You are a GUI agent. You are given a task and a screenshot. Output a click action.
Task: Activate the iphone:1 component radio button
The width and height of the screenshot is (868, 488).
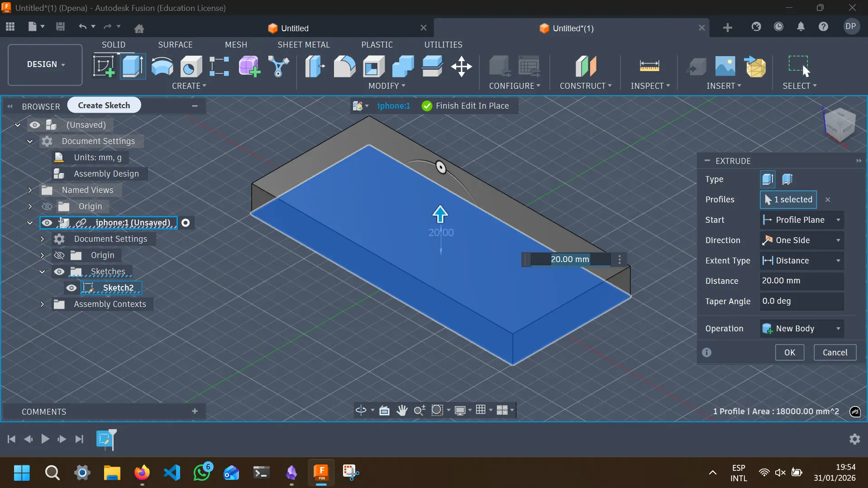tap(186, 223)
